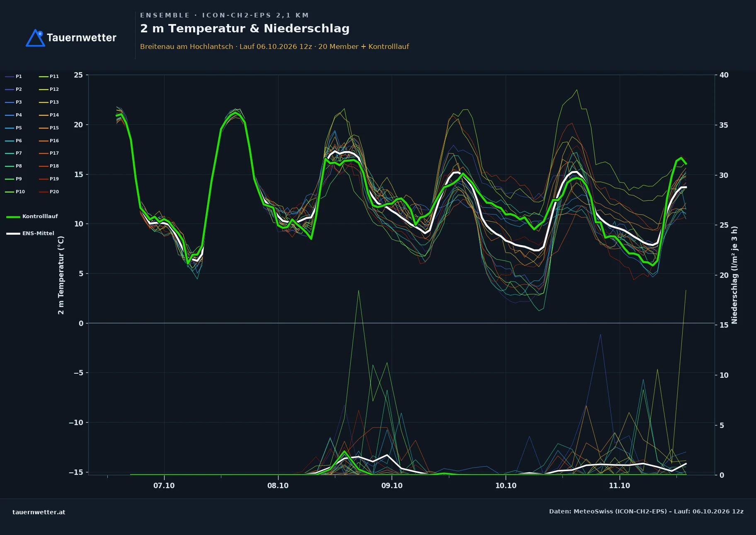Click the 40 precipitation axis value

pyautogui.click(x=724, y=75)
